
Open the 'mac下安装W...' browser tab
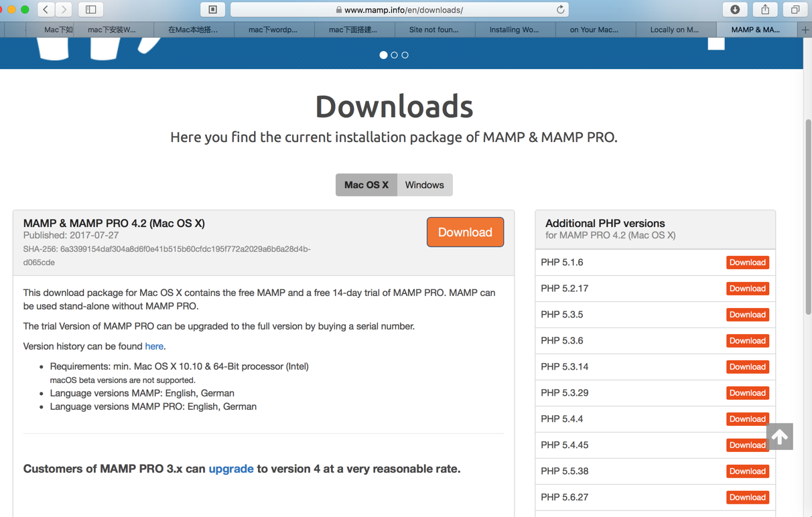coord(113,29)
